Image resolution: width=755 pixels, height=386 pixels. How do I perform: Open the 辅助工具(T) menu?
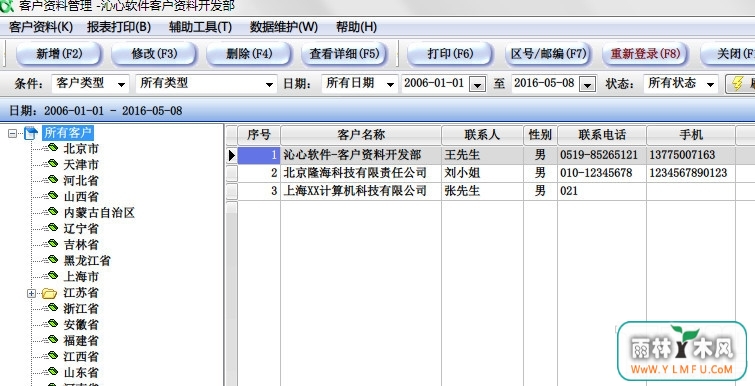200,27
